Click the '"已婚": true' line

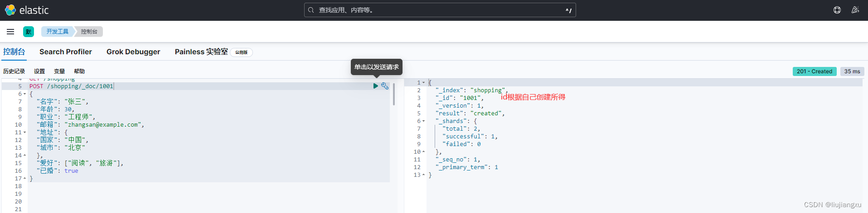tap(57, 171)
